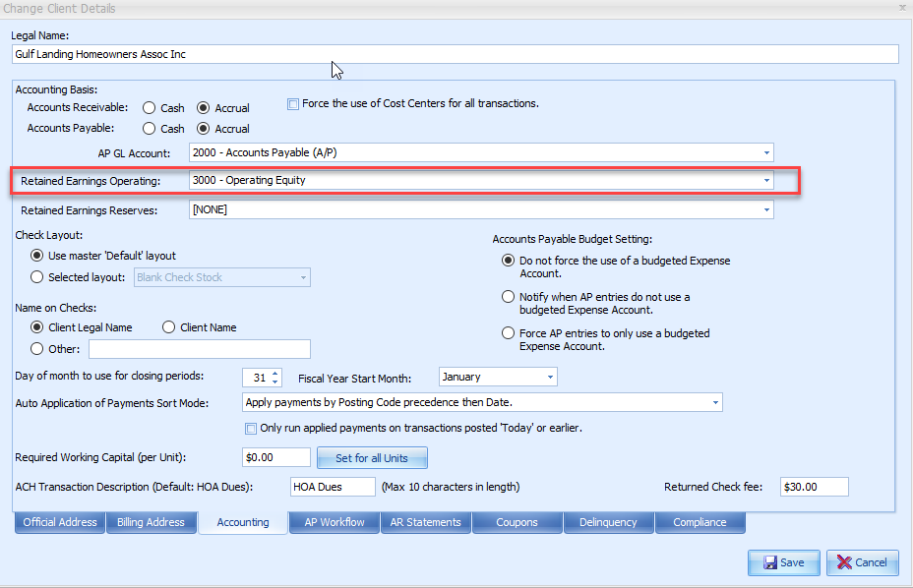Open Fiscal Year Start Month dropdown
The height and width of the screenshot is (588, 913).
click(x=549, y=378)
